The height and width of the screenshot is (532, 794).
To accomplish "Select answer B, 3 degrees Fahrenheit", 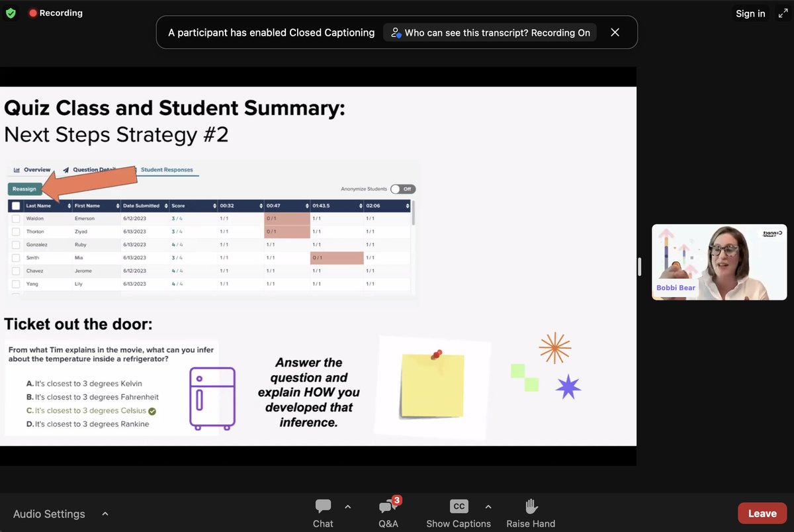I will [x=92, y=397].
